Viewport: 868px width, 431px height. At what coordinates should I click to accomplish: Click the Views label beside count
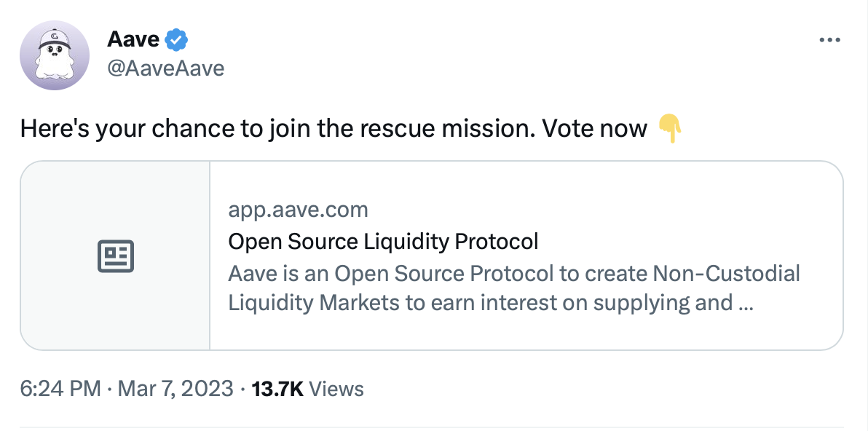[336, 389]
